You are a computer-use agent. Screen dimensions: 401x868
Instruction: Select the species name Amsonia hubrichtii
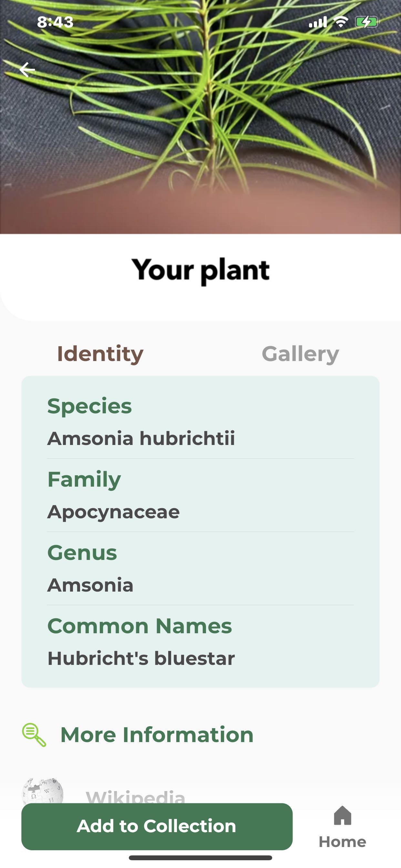141,439
